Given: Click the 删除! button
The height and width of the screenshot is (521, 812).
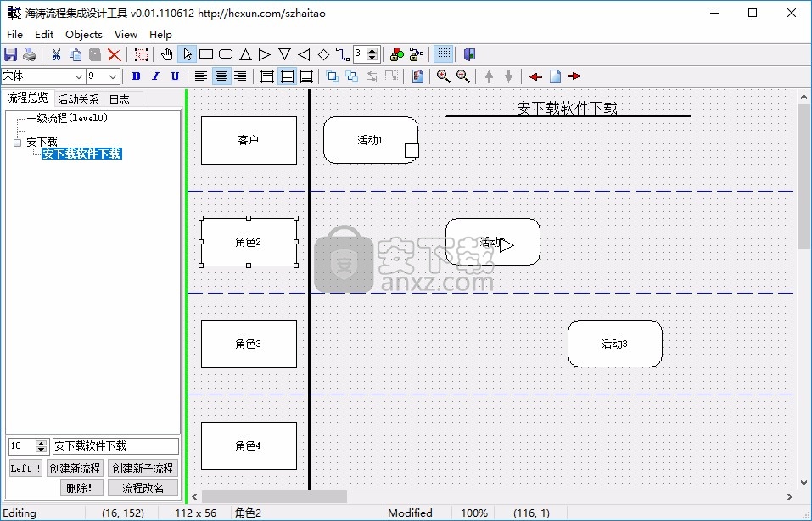Looking at the screenshot, I should [81, 488].
